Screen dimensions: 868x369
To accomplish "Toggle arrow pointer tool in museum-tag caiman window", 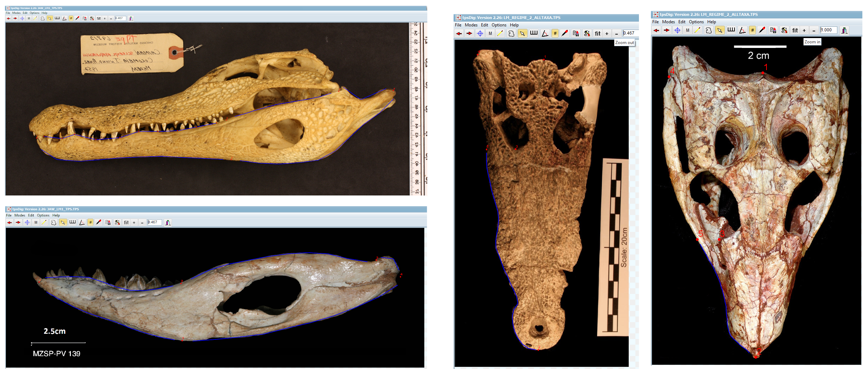I will [50, 18].
